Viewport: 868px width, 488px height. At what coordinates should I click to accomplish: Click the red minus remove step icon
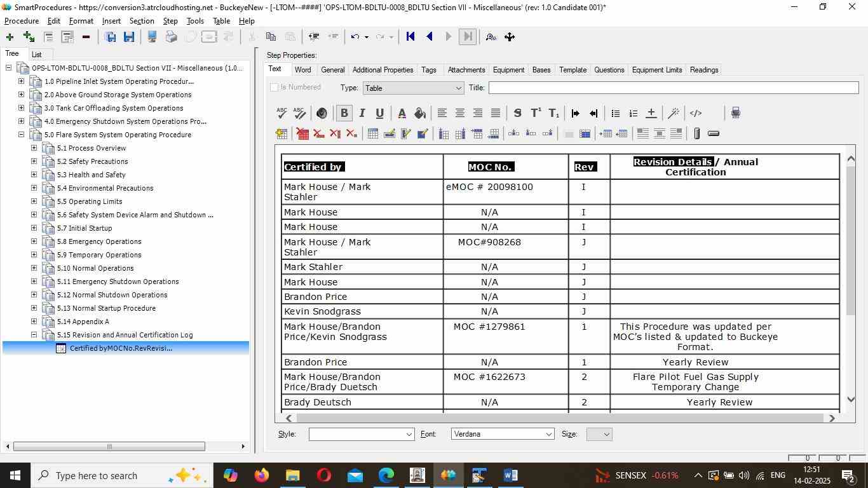click(x=86, y=37)
